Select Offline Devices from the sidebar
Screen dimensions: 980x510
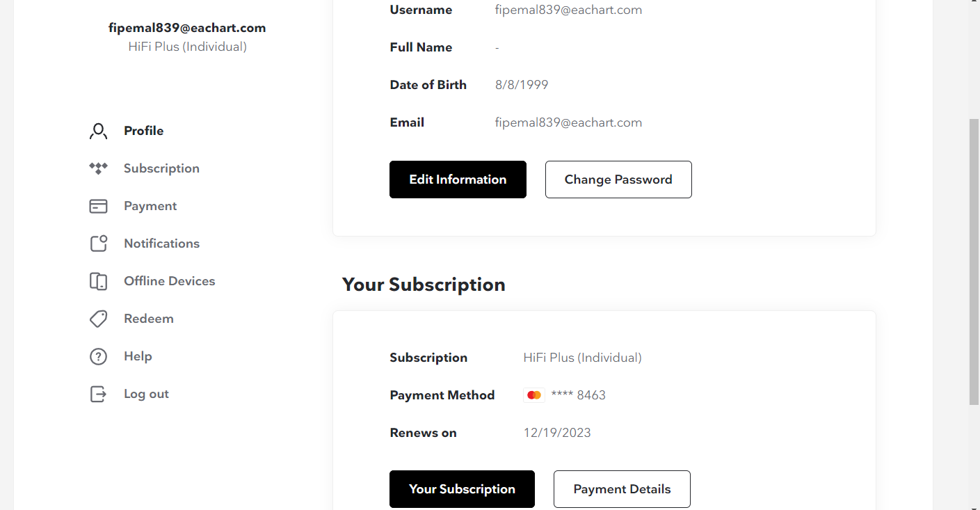[x=169, y=281]
